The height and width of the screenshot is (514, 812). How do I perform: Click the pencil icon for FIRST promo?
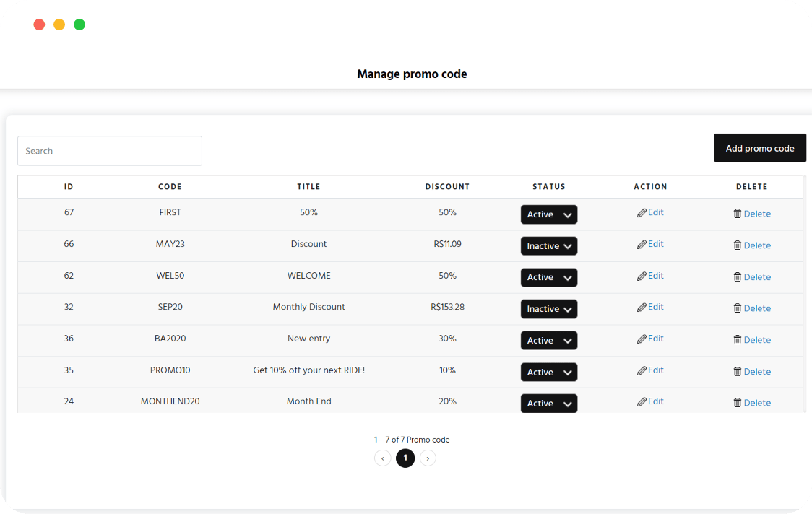(x=642, y=212)
